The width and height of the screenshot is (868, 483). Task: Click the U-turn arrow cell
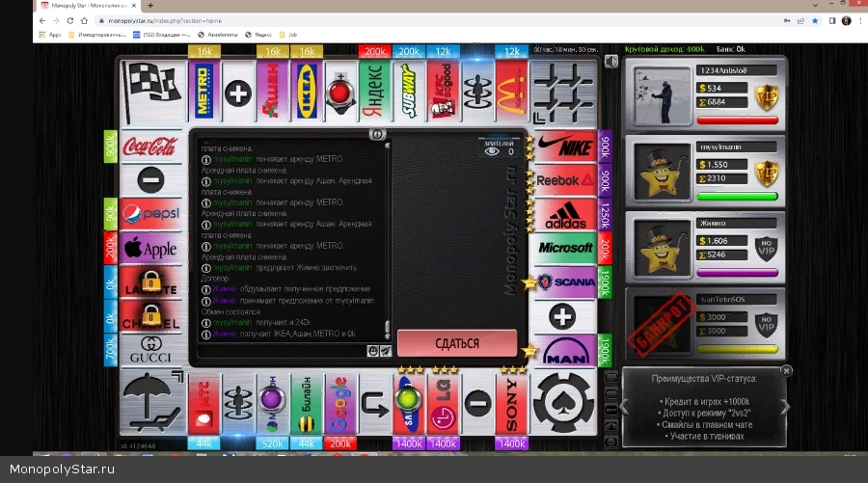point(375,404)
